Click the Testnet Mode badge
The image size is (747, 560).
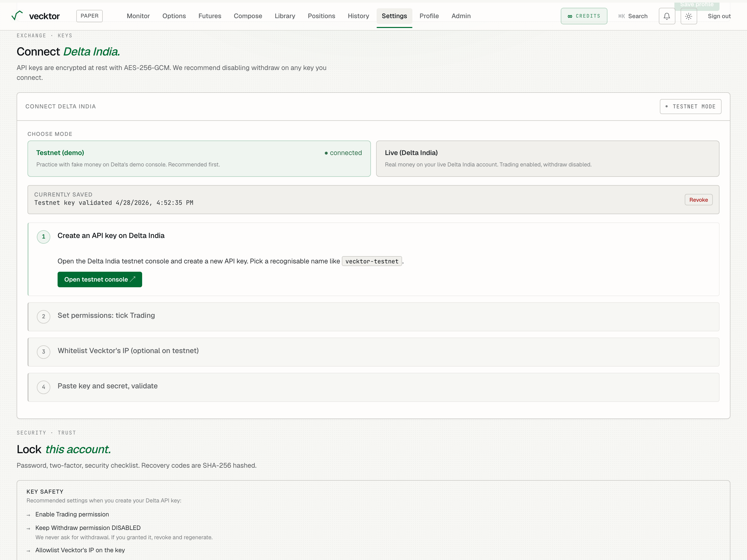[690, 107]
